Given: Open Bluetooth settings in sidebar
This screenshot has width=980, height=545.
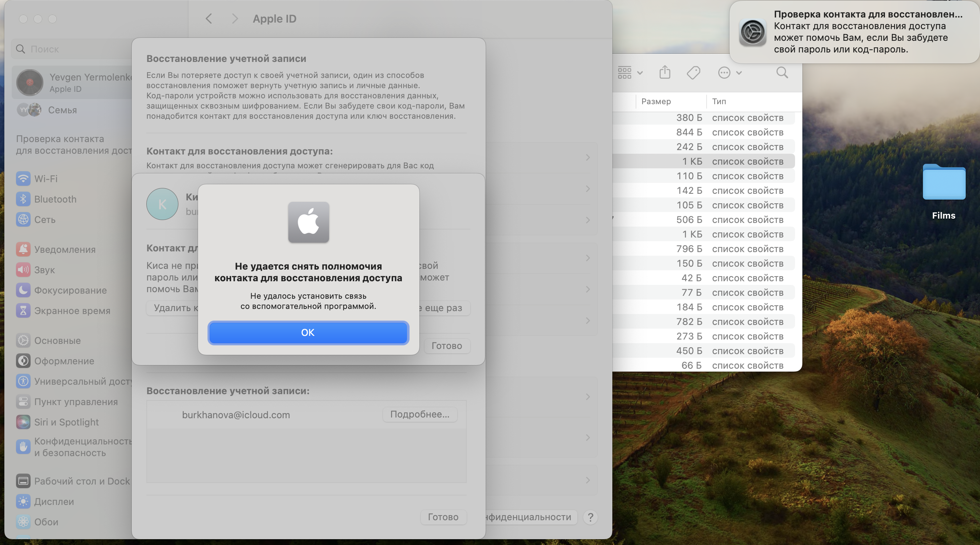Looking at the screenshot, I should point(23,199).
